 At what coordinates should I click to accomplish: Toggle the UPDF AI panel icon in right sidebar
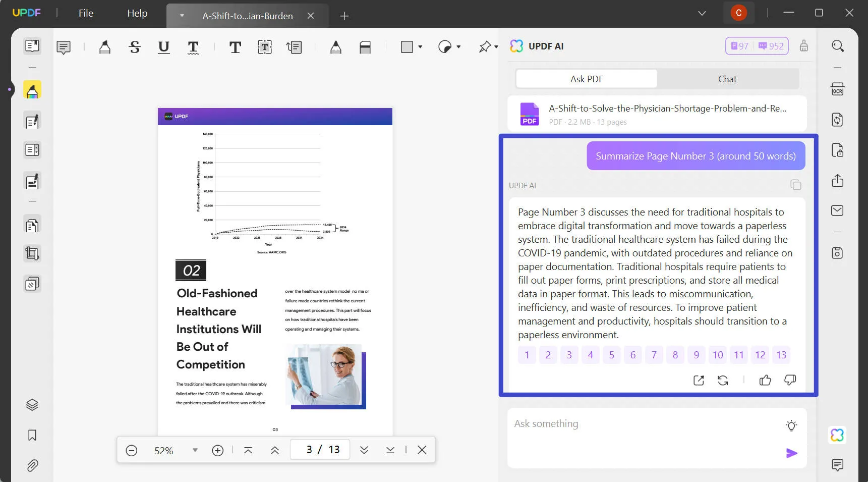(x=838, y=435)
